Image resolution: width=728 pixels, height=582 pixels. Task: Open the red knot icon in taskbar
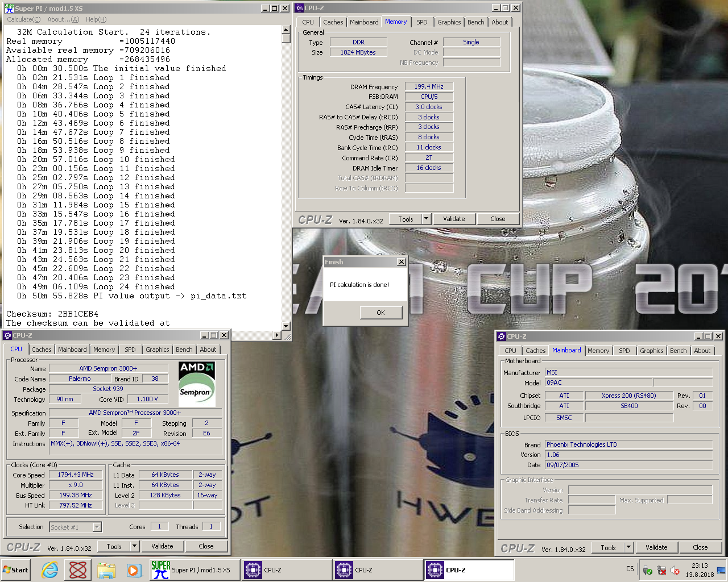(x=78, y=570)
